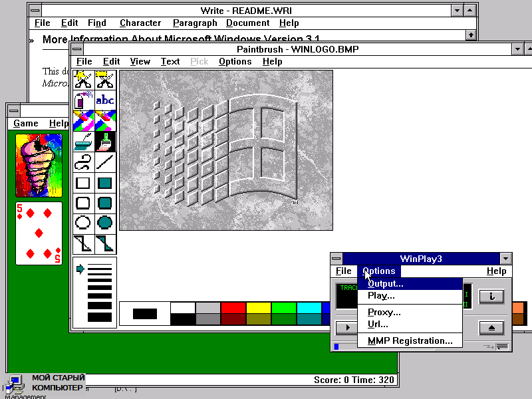Open MMP Registration... menu entry
The width and height of the screenshot is (532, 399).
410,341
